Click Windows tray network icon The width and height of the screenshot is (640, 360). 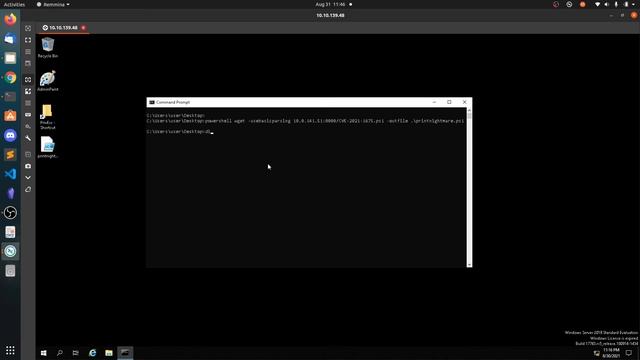tap(596, 353)
